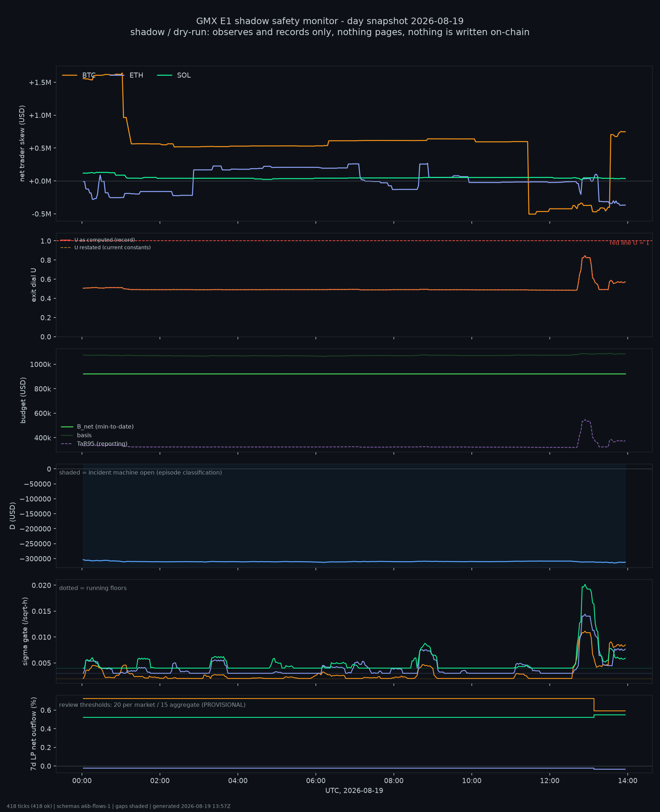Click 'TaR95 (reporting)' legend entry
Viewport: 660px width, 812px height.
tap(102, 444)
